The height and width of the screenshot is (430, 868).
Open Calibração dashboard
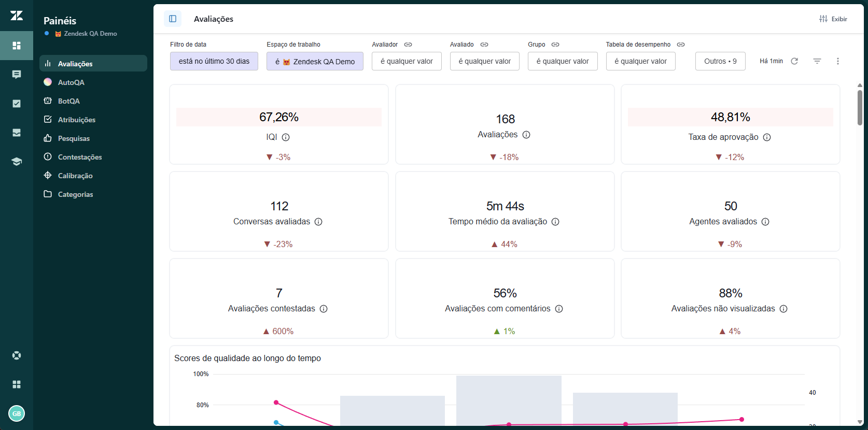[x=93, y=175]
